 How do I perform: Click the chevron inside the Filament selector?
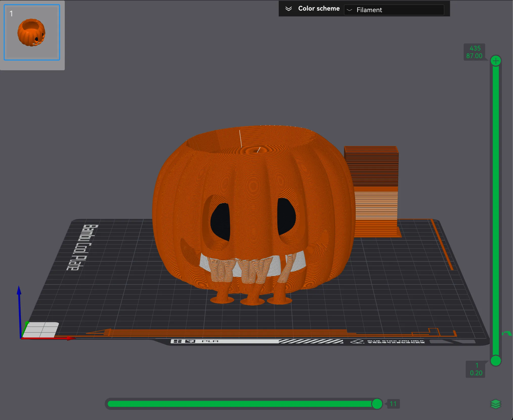pyautogui.click(x=350, y=10)
